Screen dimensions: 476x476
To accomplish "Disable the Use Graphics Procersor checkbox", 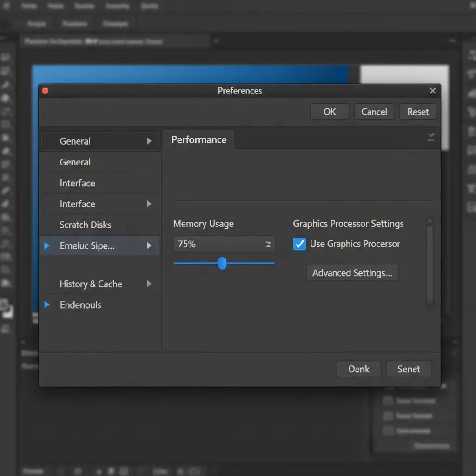I will 300,244.
